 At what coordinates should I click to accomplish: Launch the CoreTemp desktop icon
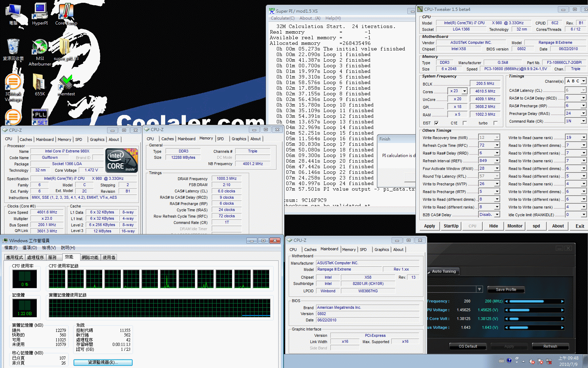(x=66, y=14)
